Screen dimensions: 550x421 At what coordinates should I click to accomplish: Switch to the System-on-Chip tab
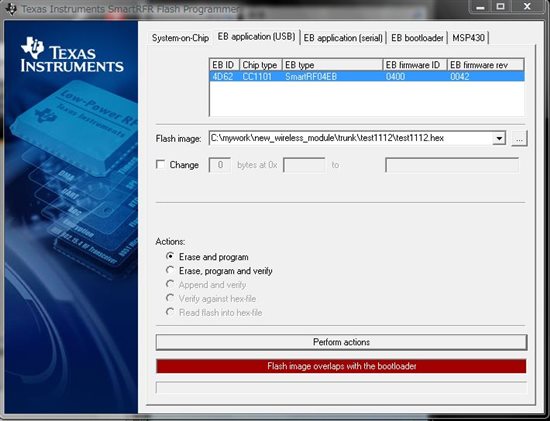click(180, 38)
